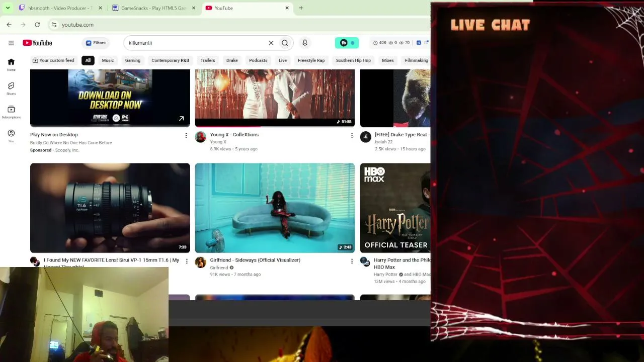
Task: Open YouTube Home in the sidebar
Action: (11, 64)
